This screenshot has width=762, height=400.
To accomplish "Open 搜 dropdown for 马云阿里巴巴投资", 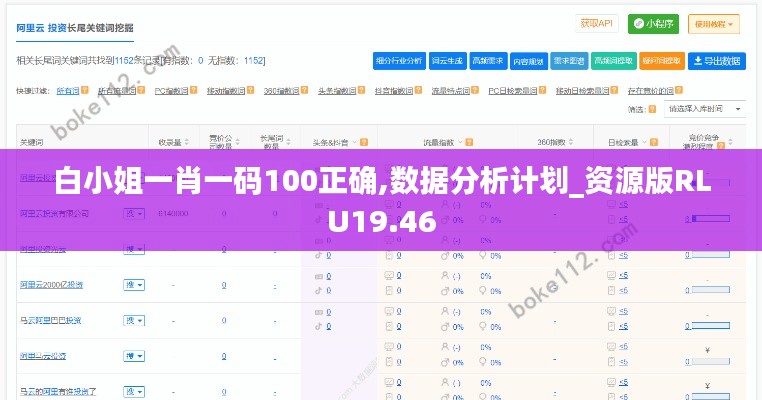I will click(134, 321).
